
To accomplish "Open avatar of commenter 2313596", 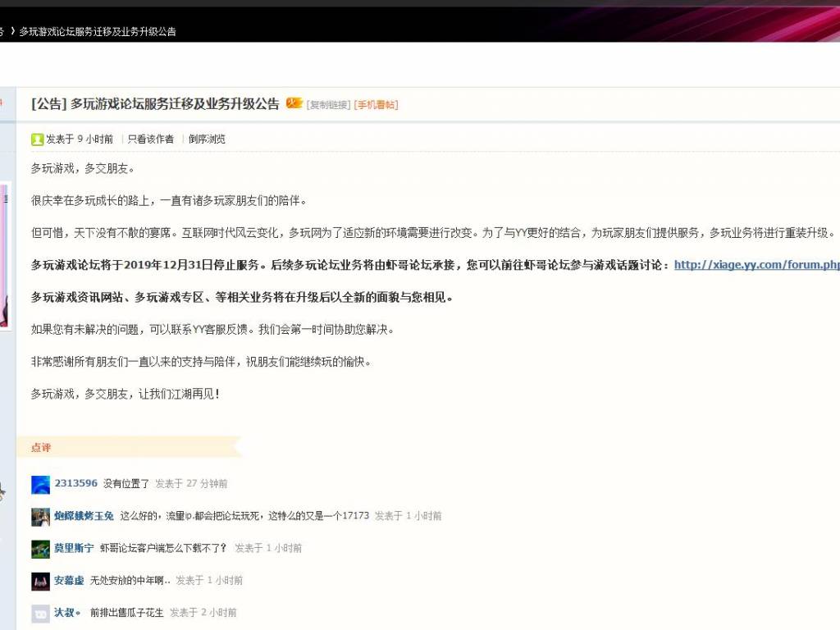I will point(41,484).
